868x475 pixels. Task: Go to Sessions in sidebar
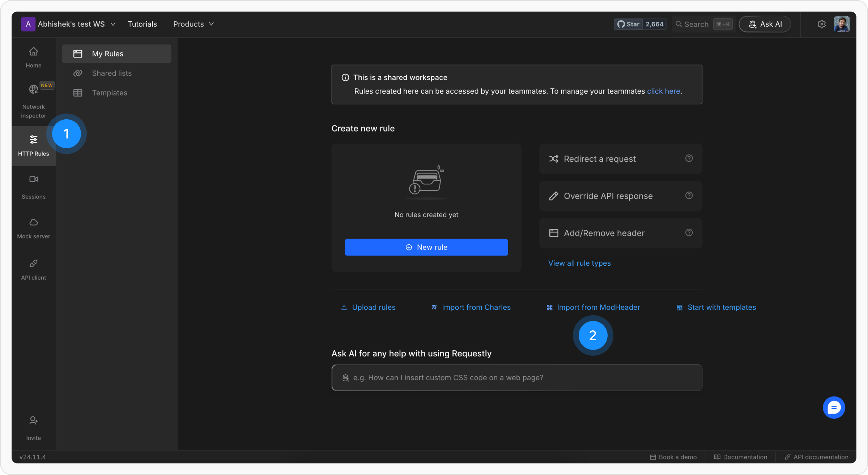click(33, 187)
